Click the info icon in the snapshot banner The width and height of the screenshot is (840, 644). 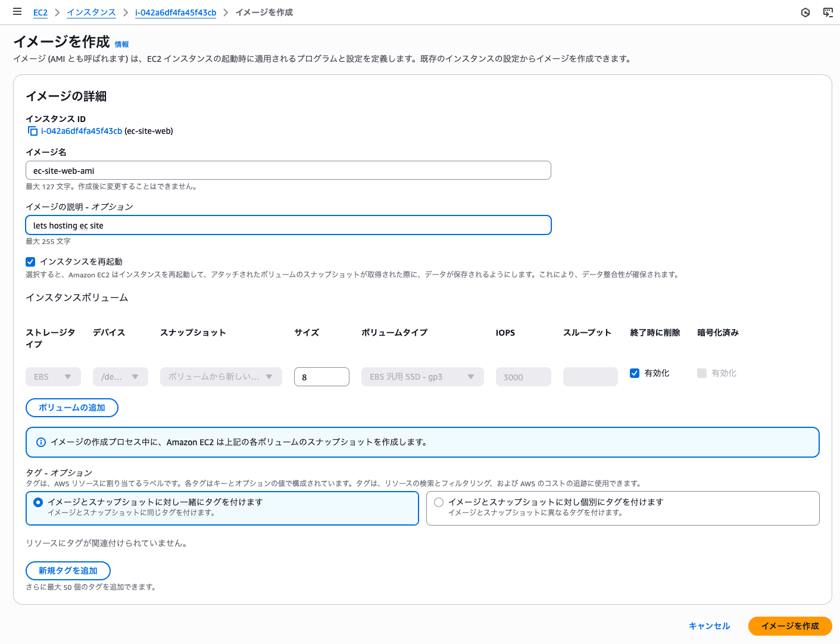coord(40,442)
